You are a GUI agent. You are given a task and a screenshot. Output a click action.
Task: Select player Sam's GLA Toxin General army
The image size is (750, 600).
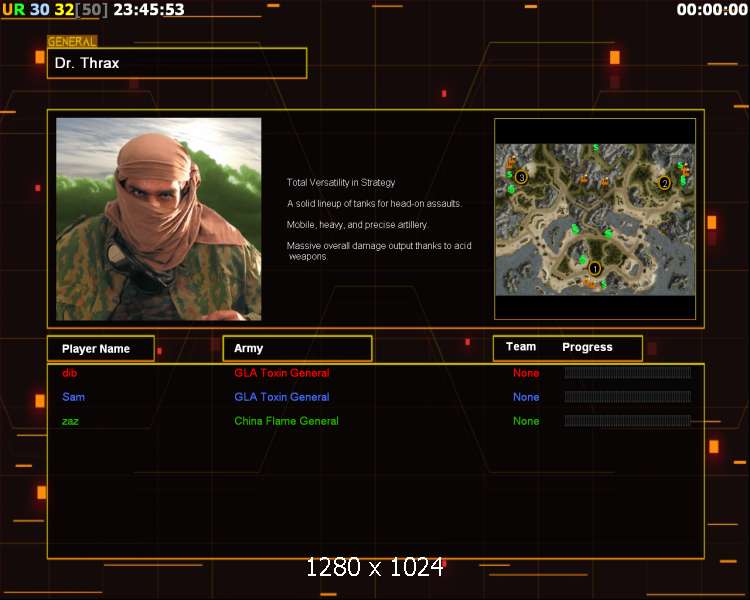[x=281, y=397]
